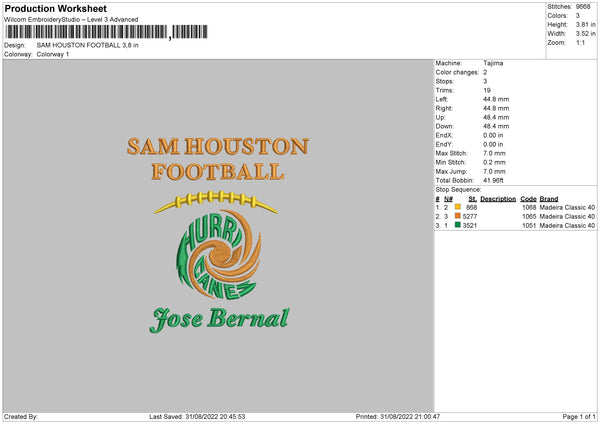
Task: Click the Max Jump value 7.0 mm
Action: tap(494, 171)
